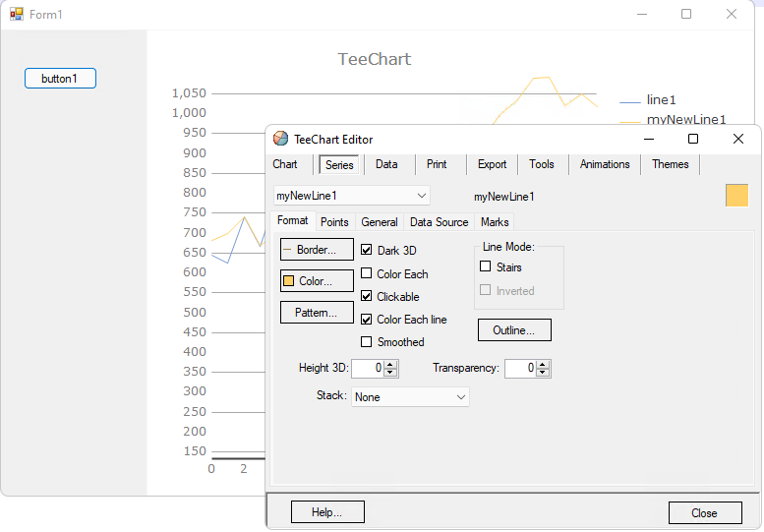
Task: Select the Themes tab
Action: (x=670, y=164)
